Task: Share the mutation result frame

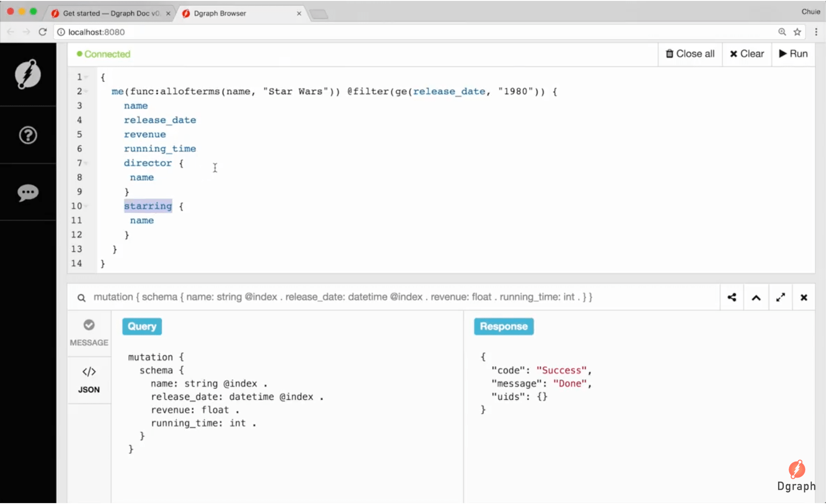Action: click(732, 297)
